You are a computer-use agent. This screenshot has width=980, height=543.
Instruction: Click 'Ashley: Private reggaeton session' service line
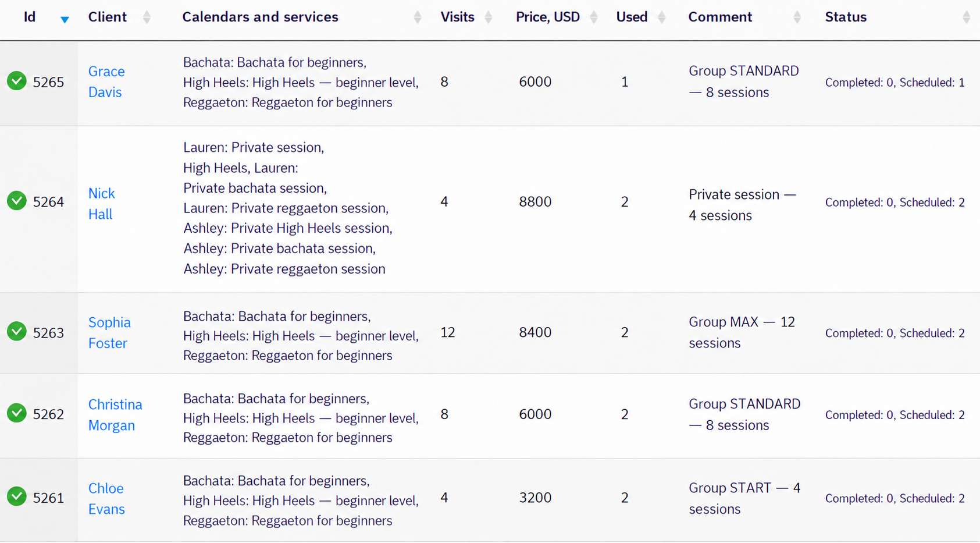284,269
